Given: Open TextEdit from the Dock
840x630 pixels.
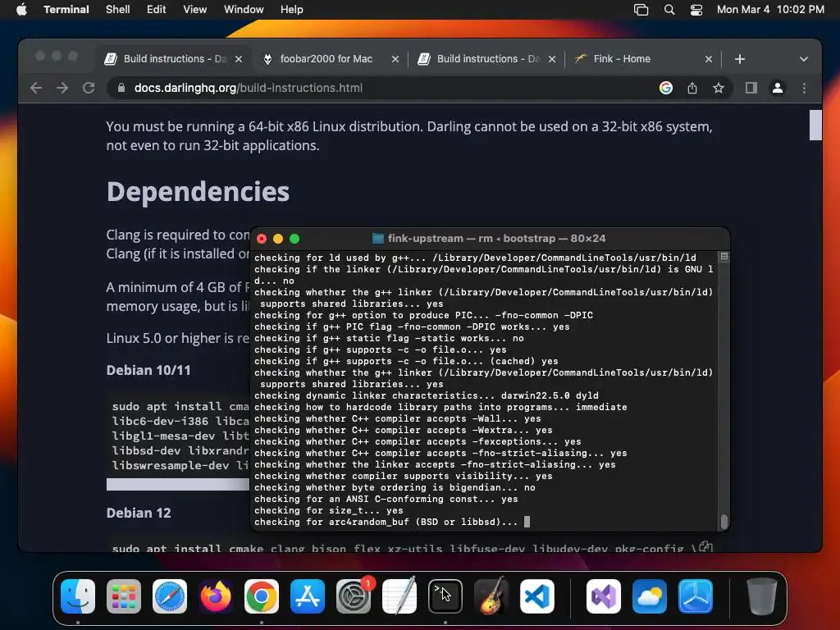Looking at the screenshot, I should tap(399, 596).
